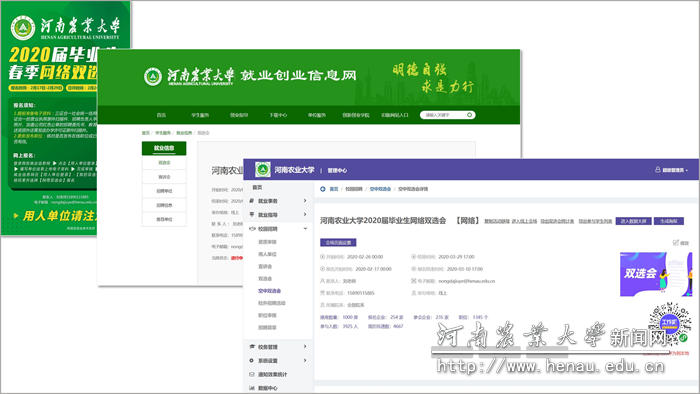Click the 修改 edit link
Screen dimensions: 700x394
click(x=684, y=243)
